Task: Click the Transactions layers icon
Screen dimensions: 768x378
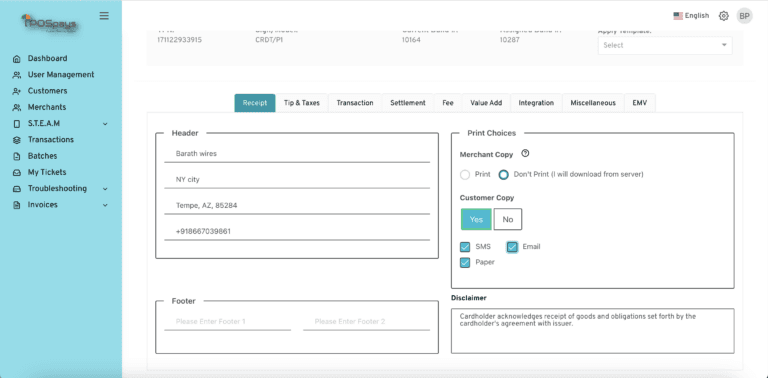Action: coord(17,140)
